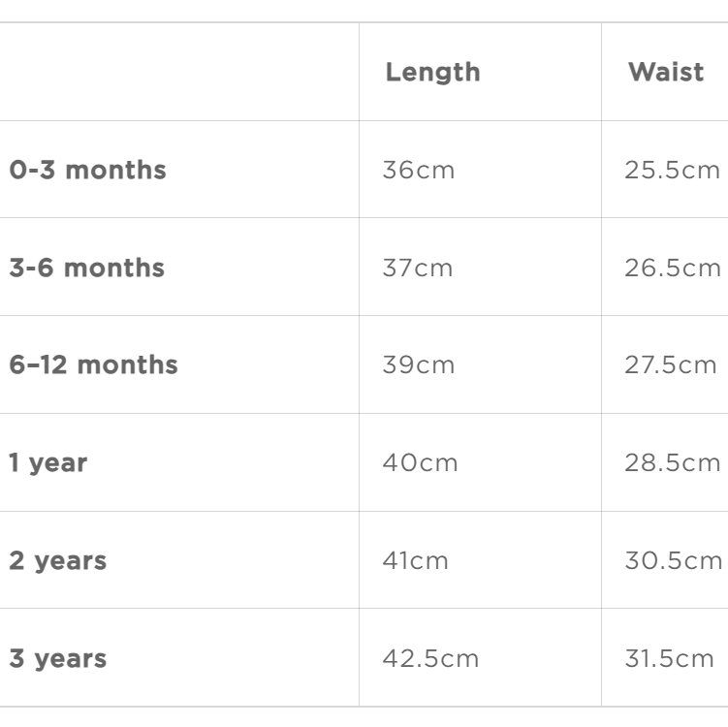This screenshot has height=727, width=728.
Task: Select the 0-3 months row label
Action: point(88,171)
